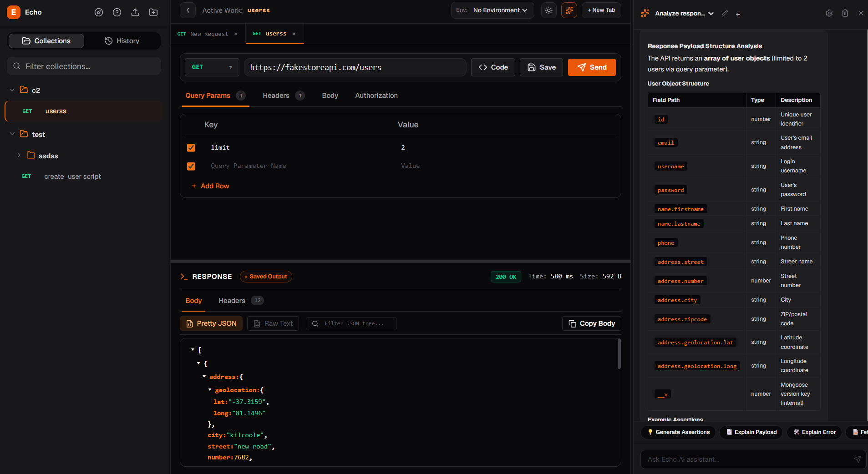Image resolution: width=868 pixels, height=474 pixels.
Task: Open the help question mark icon
Action: tap(117, 12)
